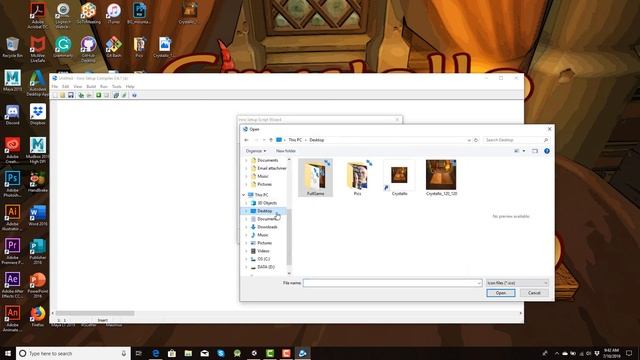
Task: Click the blue help icon in Open dialog
Action: (x=547, y=151)
